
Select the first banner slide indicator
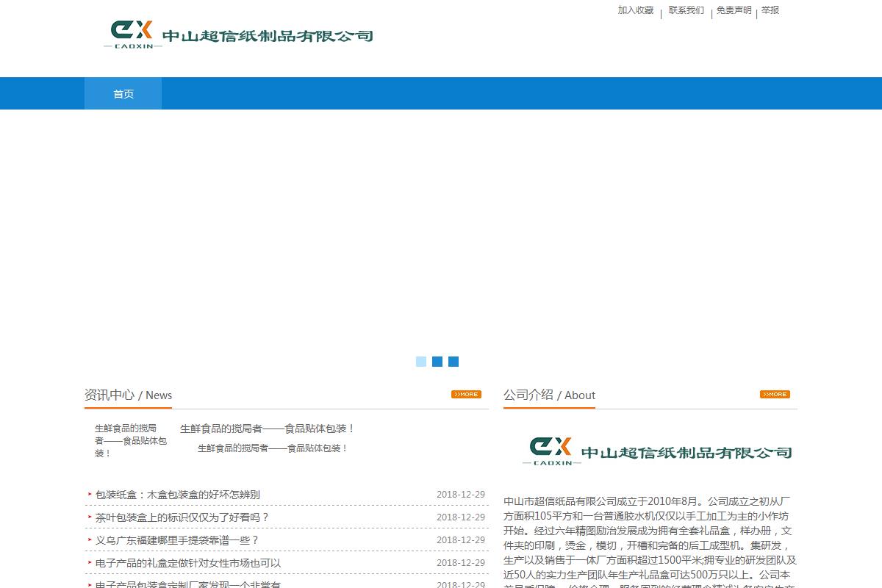click(421, 362)
